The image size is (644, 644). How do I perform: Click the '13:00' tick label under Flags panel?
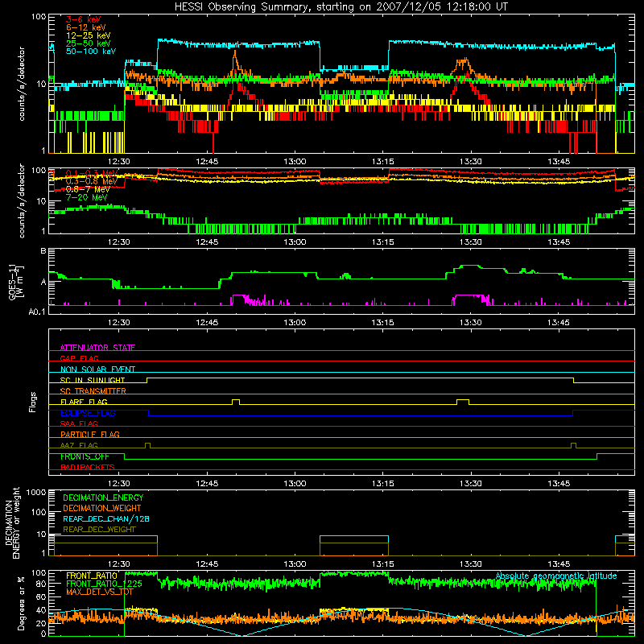tap(295, 483)
